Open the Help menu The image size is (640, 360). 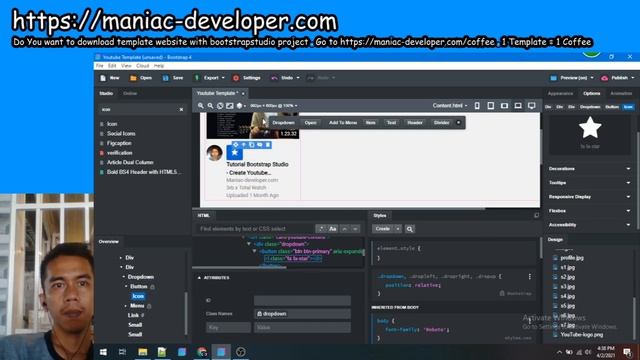(x=159, y=66)
